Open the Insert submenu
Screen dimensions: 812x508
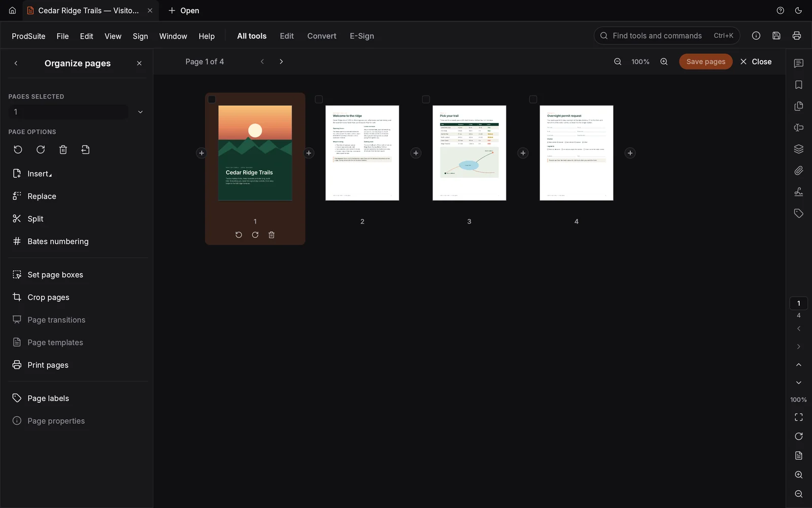40,174
